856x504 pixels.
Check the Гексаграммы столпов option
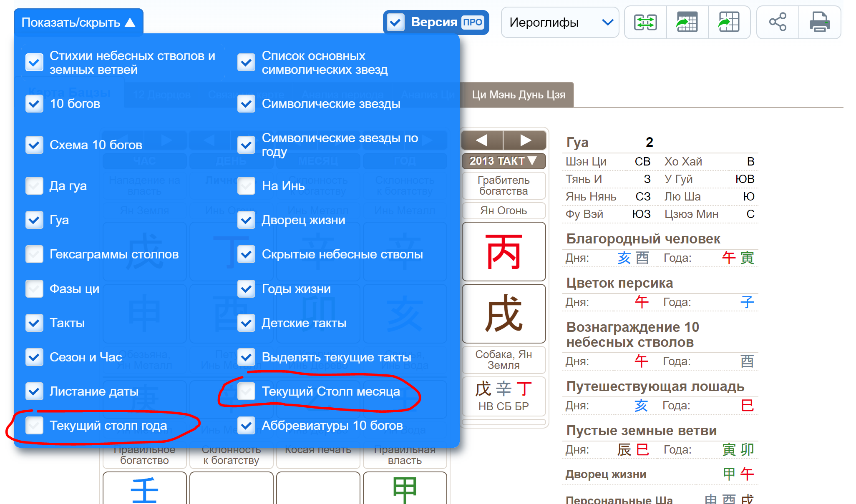(x=34, y=254)
